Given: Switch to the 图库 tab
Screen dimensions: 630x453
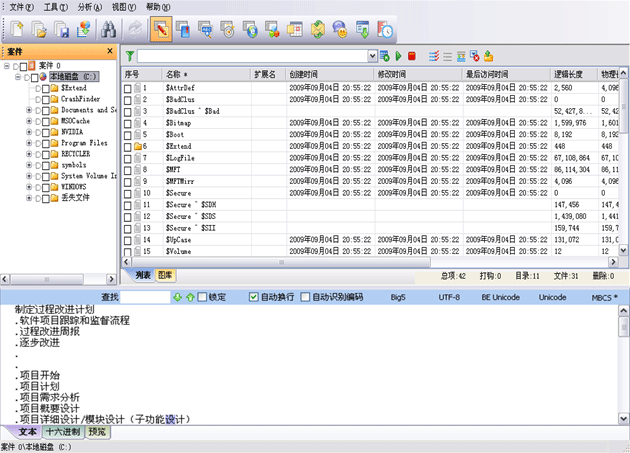Looking at the screenshot, I should click(x=165, y=275).
